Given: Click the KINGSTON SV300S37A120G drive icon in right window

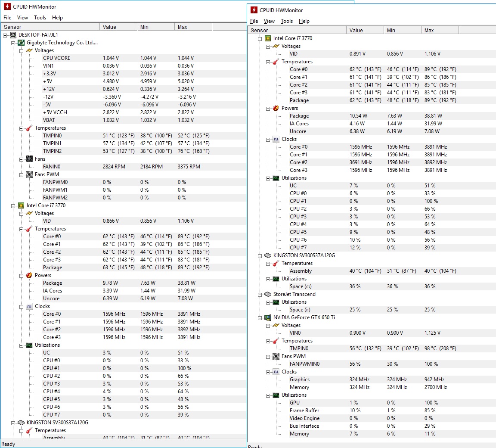Looking at the screenshot, I should [x=268, y=255].
